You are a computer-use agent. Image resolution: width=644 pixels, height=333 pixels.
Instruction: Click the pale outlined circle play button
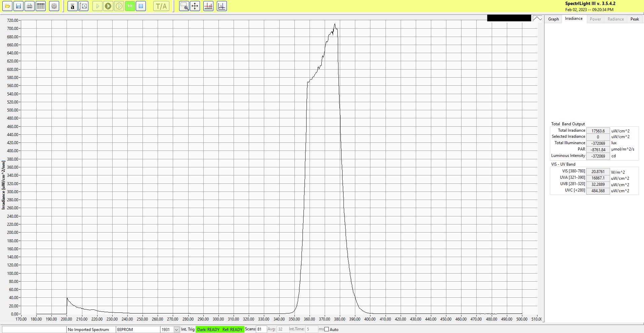click(119, 6)
